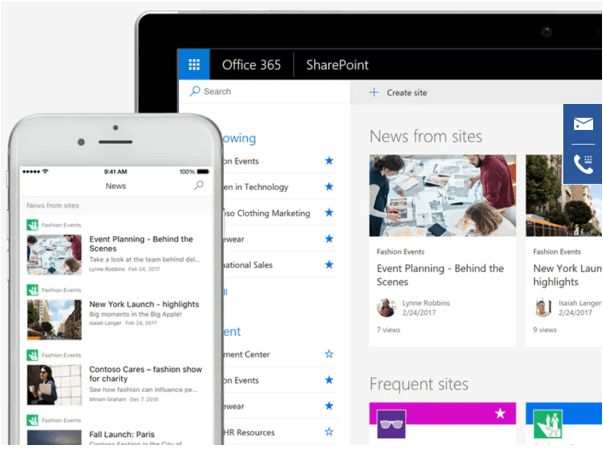Image resolution: width=603 pixels, height=449 pixels.
Task: Tap the News title in phone header
Action: pyautogui.click(x=116, y=186)
